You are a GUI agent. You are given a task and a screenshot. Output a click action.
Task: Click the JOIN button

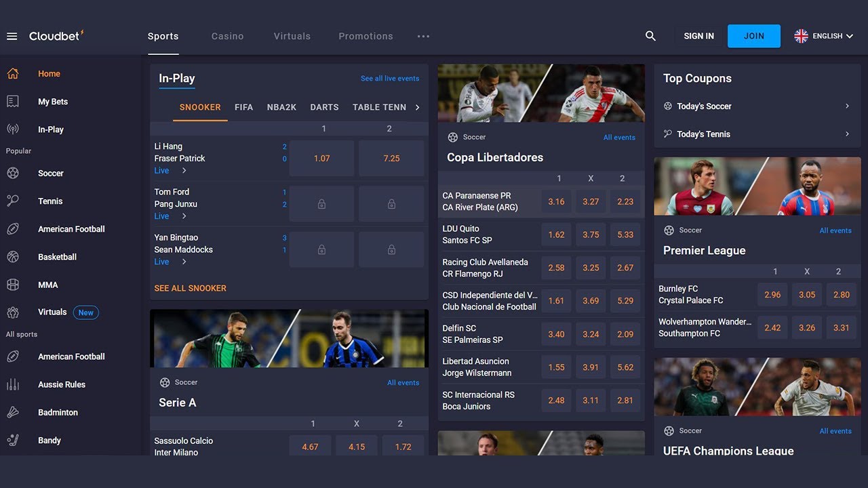click(754, 36)
